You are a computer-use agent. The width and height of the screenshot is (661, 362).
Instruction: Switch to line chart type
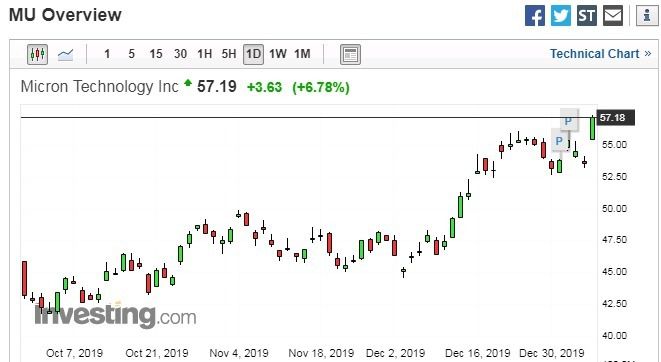(65, 54)
